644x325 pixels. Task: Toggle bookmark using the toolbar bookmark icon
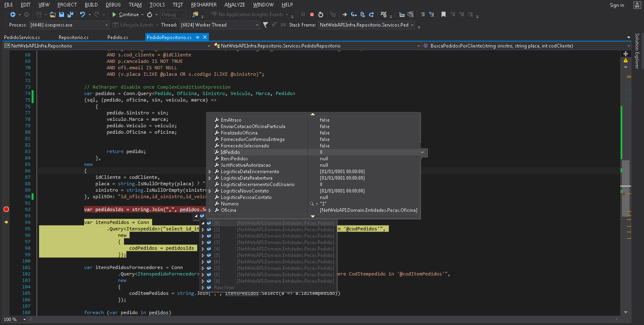click(443, 14)
